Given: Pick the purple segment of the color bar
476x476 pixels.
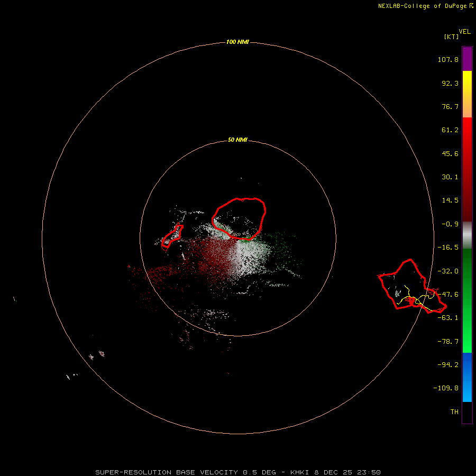Looking at the screenshot, I should point(467,59).
